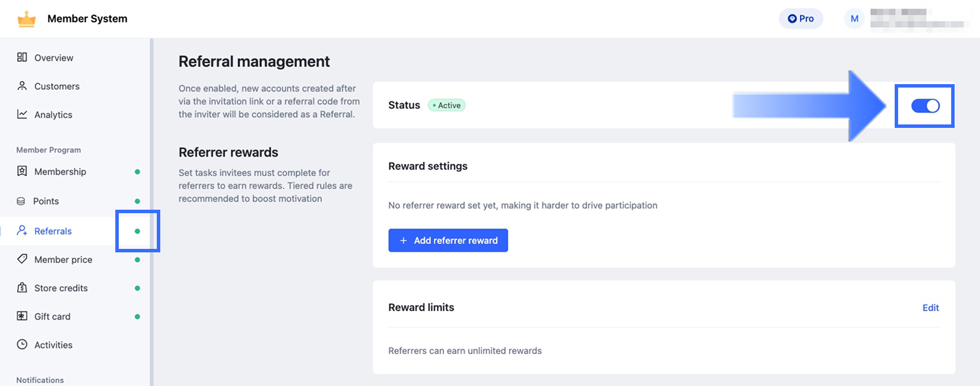980x386 pixels.
Task: Click the M user avatar
Action: [x=854, y=18]
